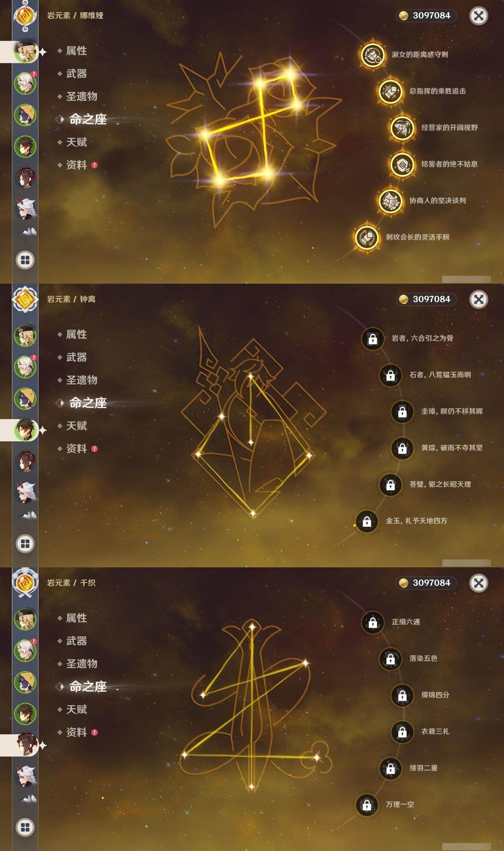The width and height of the screenshot is (504, 851).
Task: Switch to 天赋 tab in Navia's panel
Action: pyautogui.click(x=76, y=142)
